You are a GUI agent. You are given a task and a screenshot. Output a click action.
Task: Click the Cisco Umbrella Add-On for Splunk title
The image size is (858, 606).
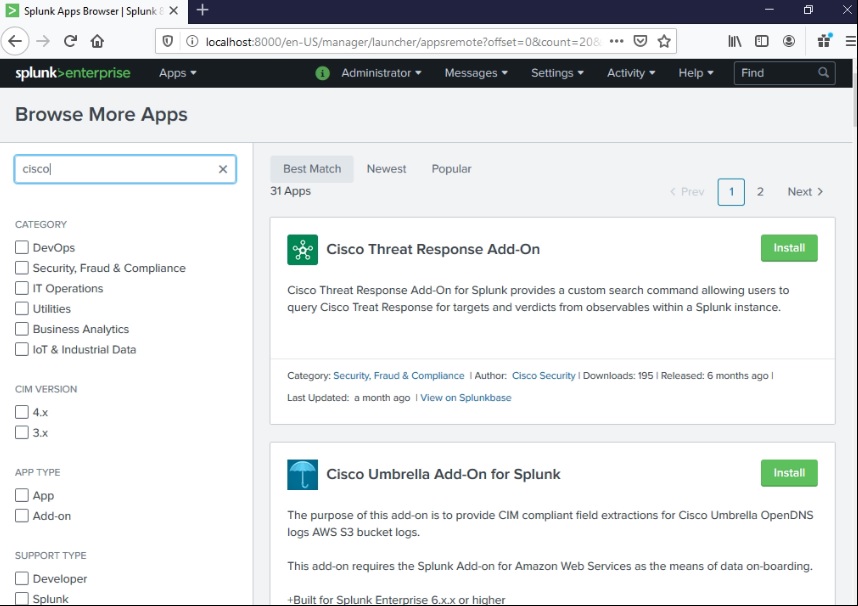click(x=443, y=474)
